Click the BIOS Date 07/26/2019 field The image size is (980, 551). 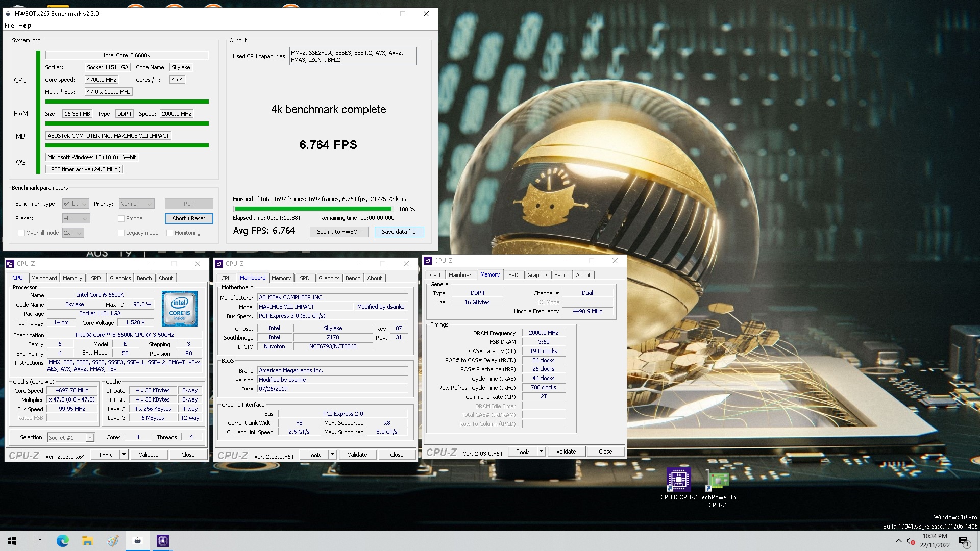332,389
